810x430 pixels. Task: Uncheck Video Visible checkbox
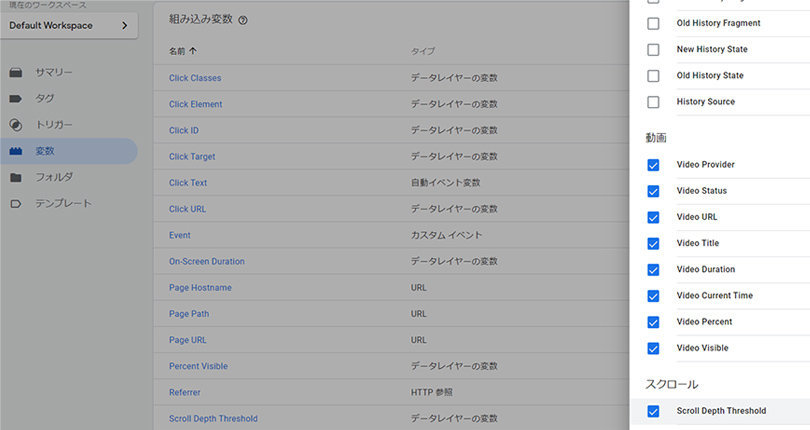click(x=653, y=348)
